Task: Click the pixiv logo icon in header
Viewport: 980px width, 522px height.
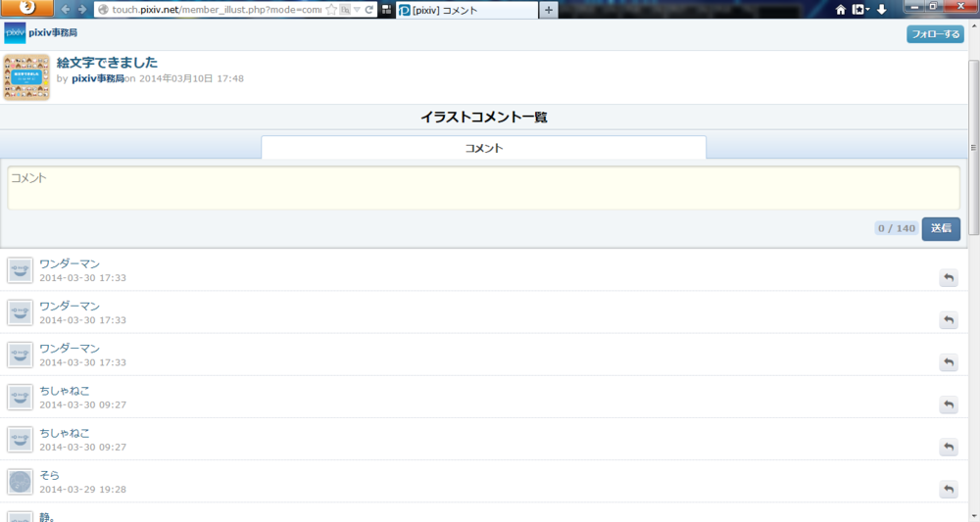Action: (x=15, y=33)
